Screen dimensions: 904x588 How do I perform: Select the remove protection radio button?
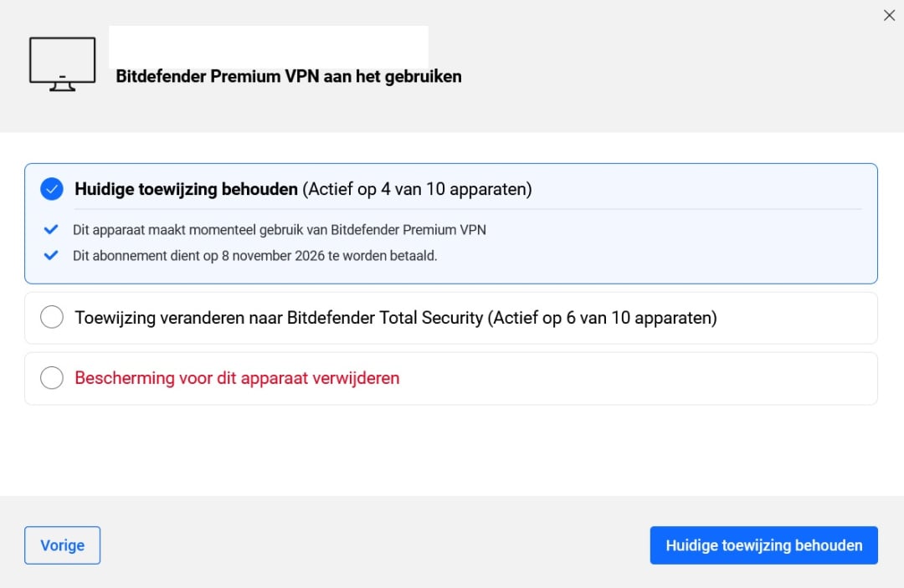point(52,378)
